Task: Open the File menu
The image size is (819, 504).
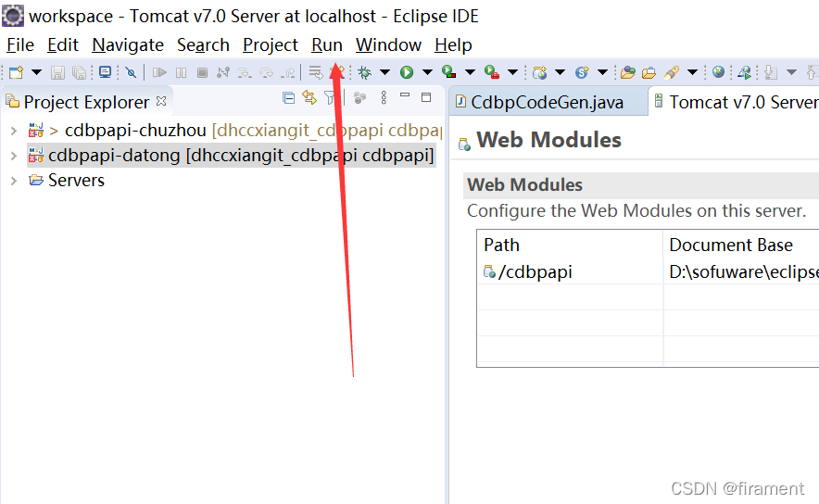Action: click(x=20, y=44)
